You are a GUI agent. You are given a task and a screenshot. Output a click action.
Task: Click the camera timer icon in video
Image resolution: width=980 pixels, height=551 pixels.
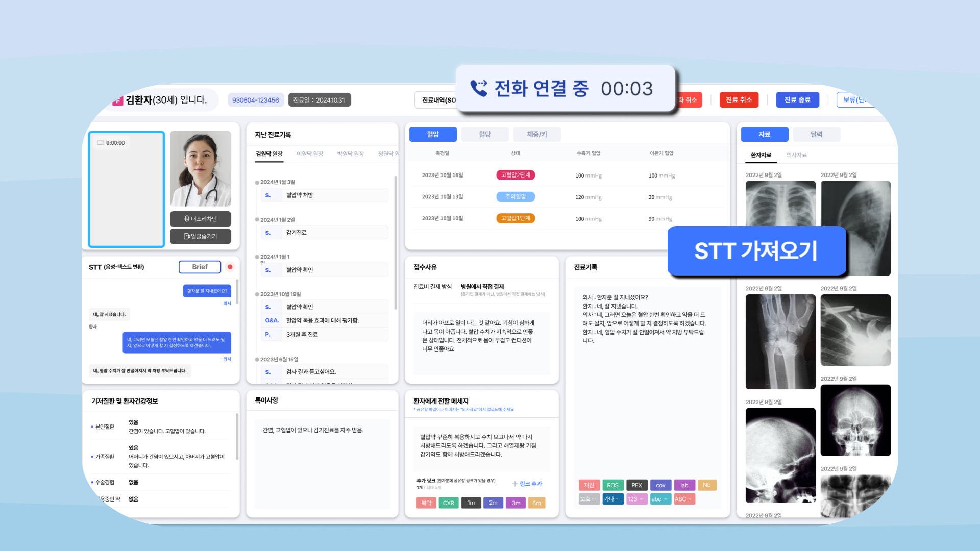point(101,143)
